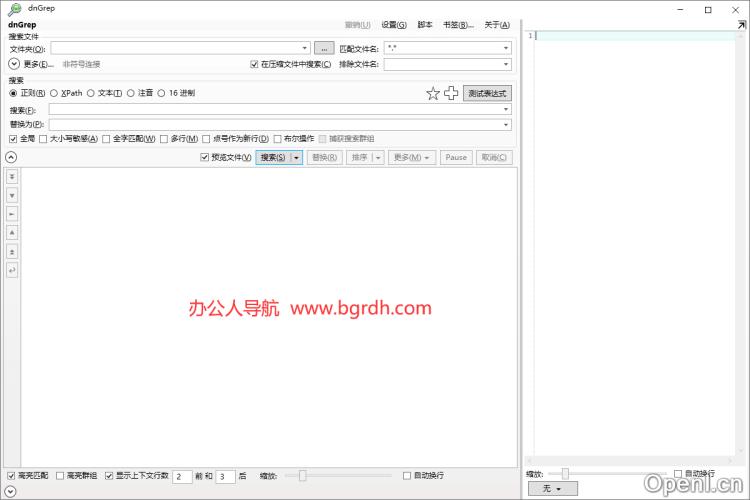Click the 搜索(S) button

pyautogui.click(x=272, y=157)
